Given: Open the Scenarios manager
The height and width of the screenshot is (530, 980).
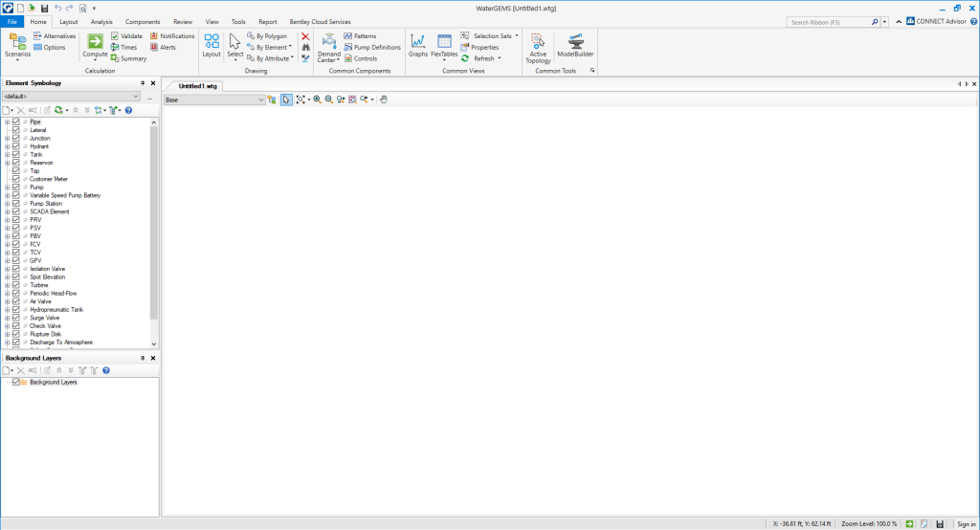Looking at the screenshot, I should [x=17, y=46].
